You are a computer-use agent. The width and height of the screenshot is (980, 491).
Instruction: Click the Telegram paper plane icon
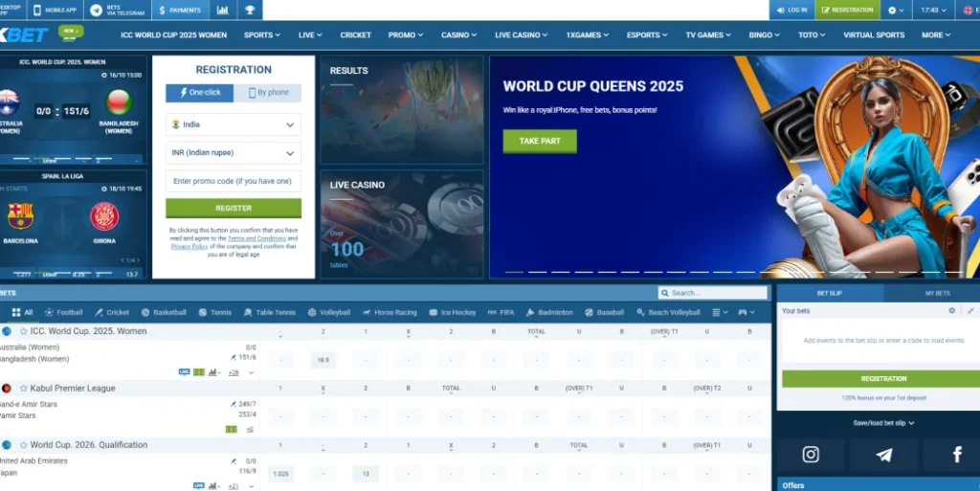[883, 455]
